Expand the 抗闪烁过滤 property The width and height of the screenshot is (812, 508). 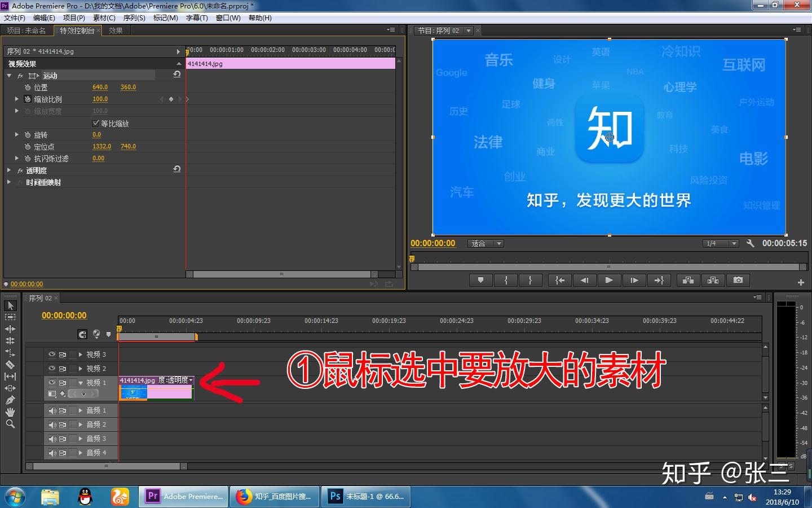[x=16, y=159]
